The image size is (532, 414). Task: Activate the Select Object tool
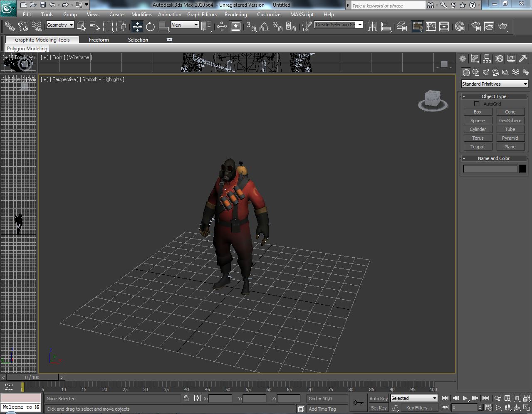point(81,27)
